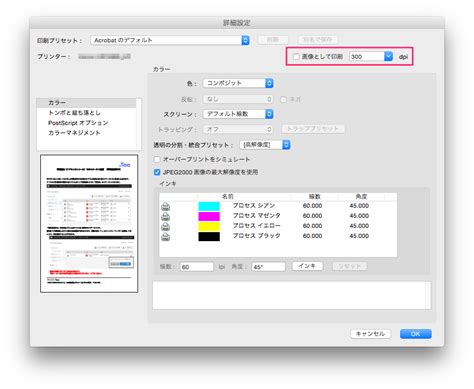This screenshot has height=389, width=474.
Task: Select the プロセス イエロー row name
Action: pyautogui.click(x=256, y=226)
